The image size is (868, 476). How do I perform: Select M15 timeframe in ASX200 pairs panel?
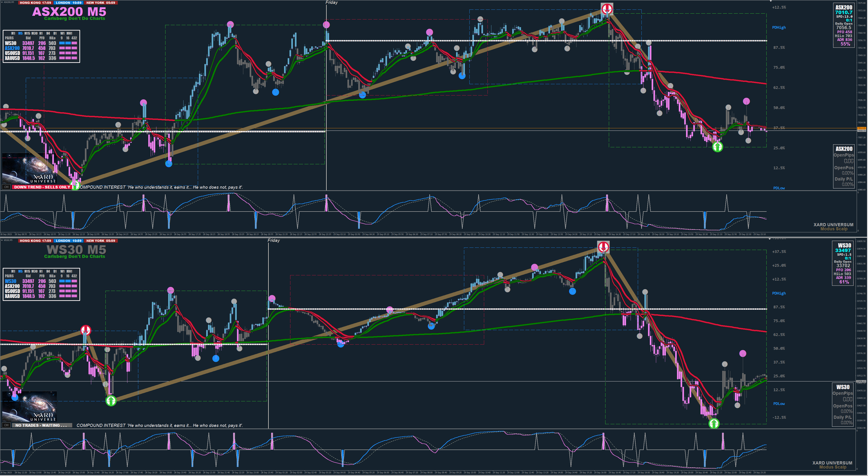pyautogui.click(x=27, y=33)
